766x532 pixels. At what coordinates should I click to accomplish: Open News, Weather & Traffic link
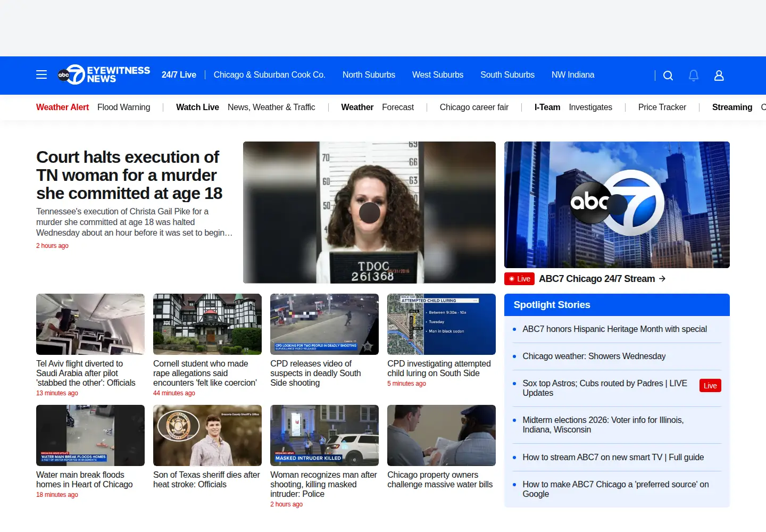click(x=271, y=107)
